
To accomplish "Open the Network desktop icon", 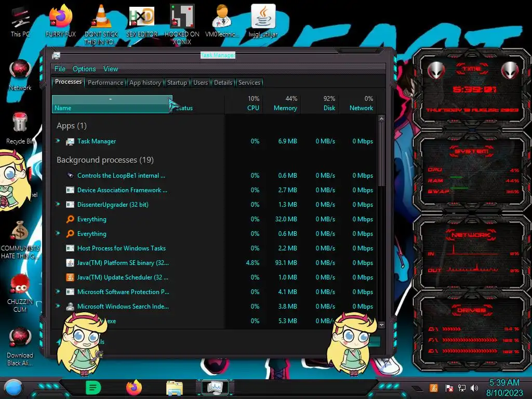I will (x=20, y=75).
